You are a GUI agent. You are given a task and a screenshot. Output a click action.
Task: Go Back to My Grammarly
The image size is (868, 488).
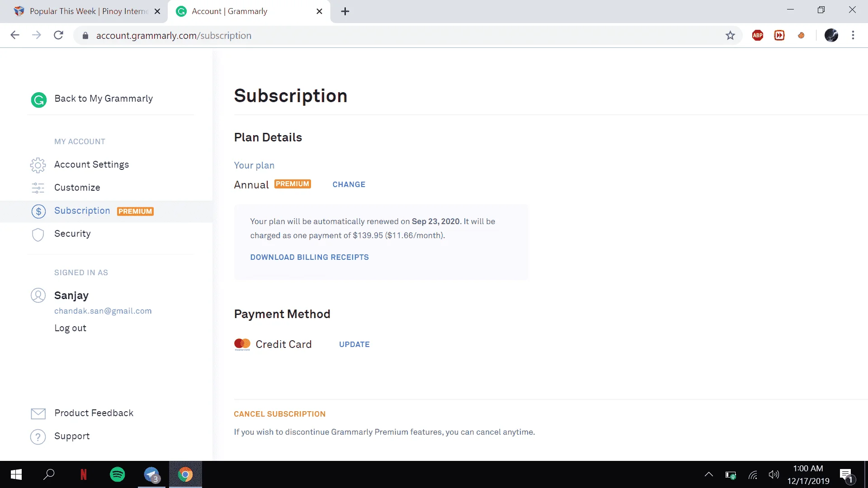tap(104, 99)
